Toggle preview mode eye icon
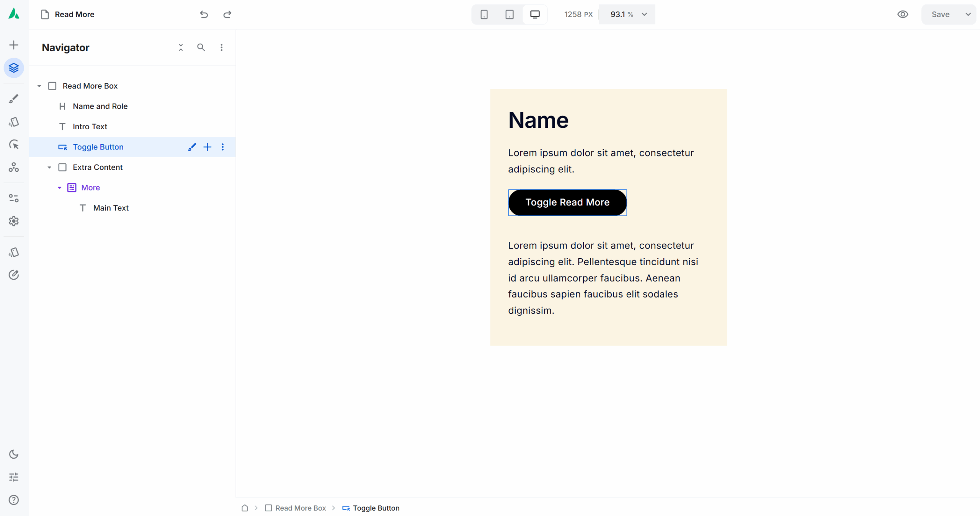The width and height of the screenshot is (980, 516). pyautogui.click(x=903, y=14)
